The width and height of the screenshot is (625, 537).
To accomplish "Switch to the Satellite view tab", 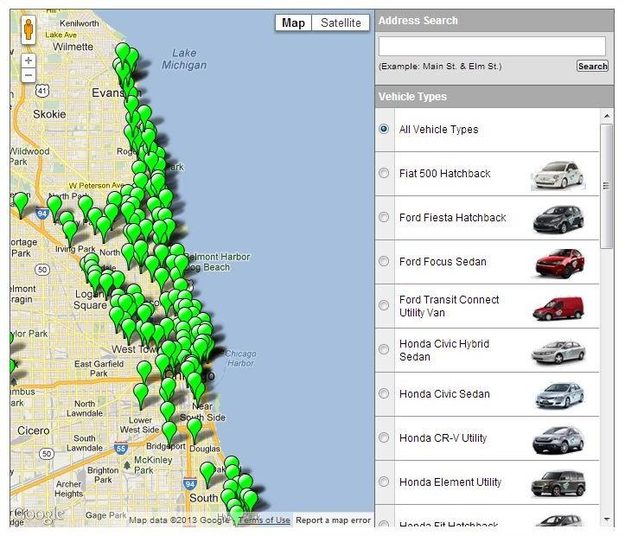I will pyautogui.click(x=341, y=23).
